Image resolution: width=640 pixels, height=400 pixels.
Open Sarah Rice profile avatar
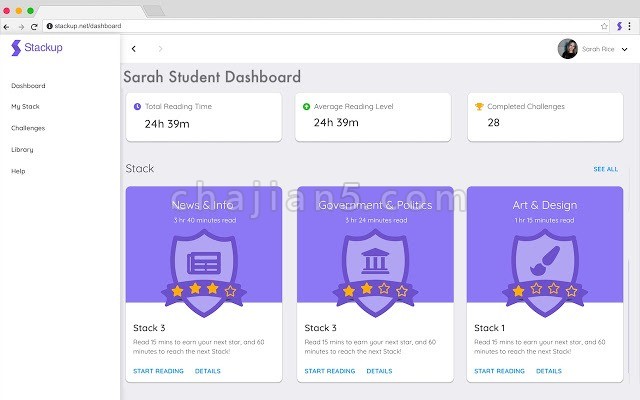point(568,49)
